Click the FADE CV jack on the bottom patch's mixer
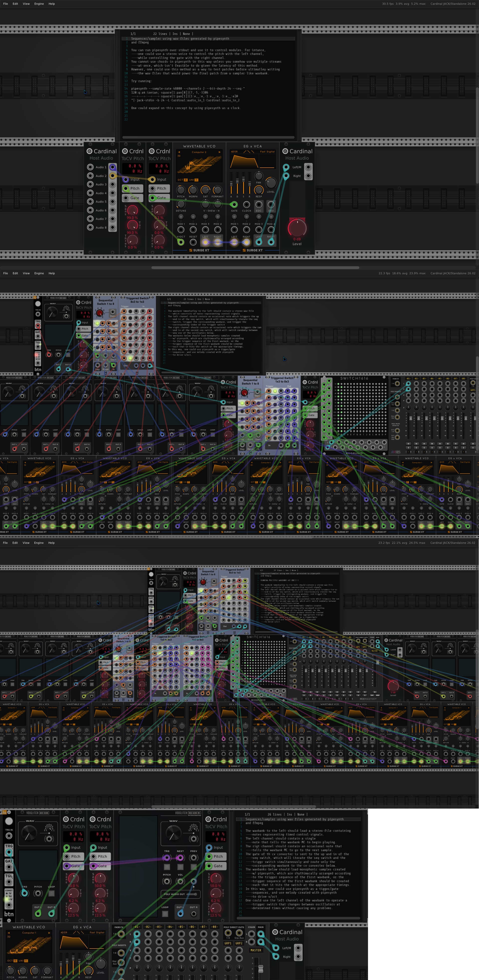 (x=121, y=934)
